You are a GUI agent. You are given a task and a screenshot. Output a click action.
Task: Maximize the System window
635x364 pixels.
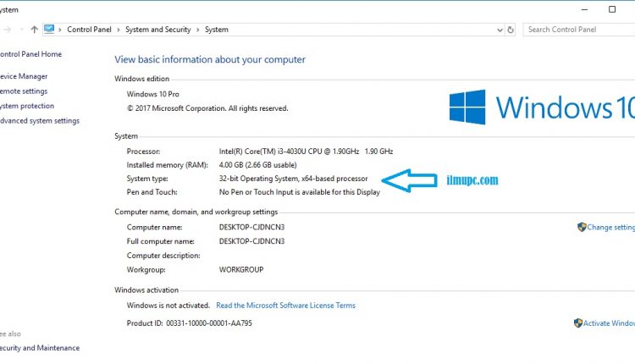click(612, 9)
